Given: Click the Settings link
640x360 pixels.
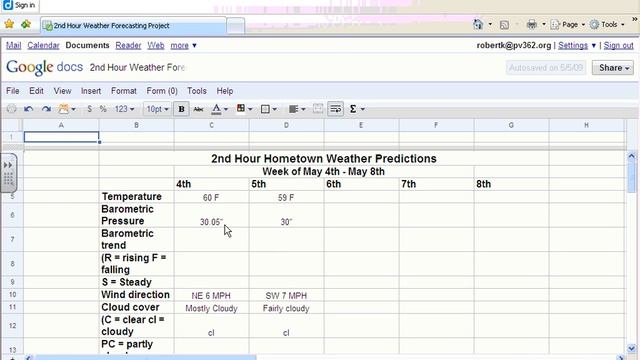Looking at the screenshot, I should 573,45.
